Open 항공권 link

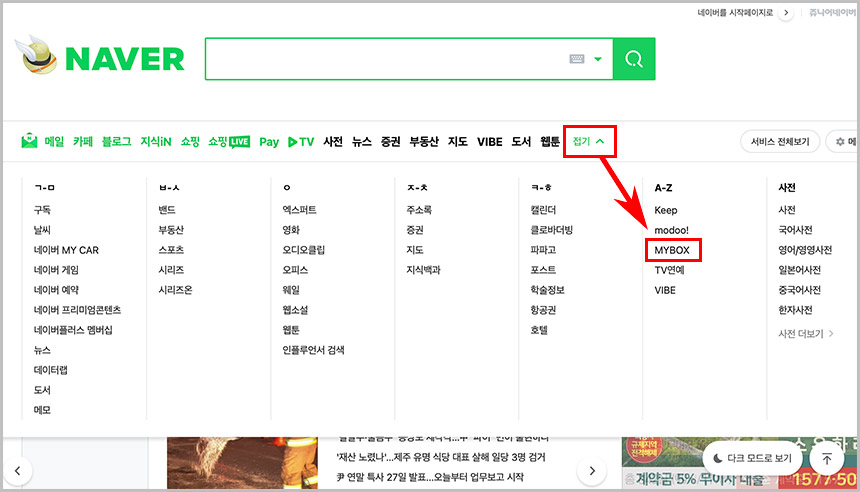click(543, 310)
